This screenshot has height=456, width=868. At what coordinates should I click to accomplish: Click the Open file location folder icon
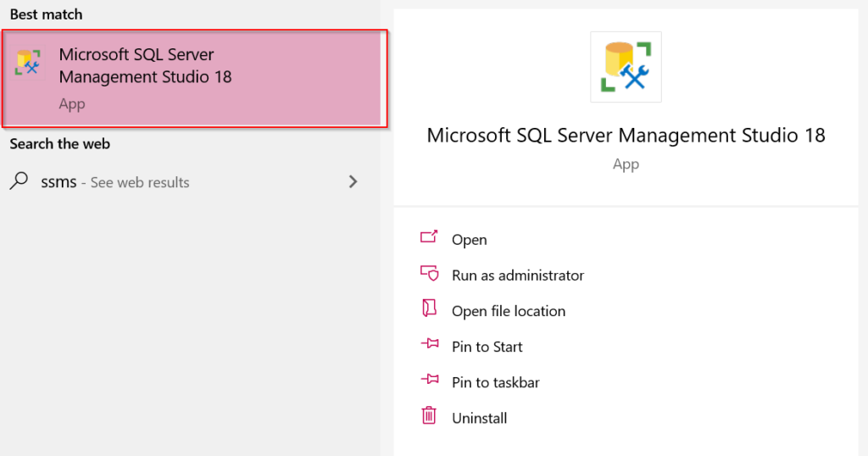(429, 309)
